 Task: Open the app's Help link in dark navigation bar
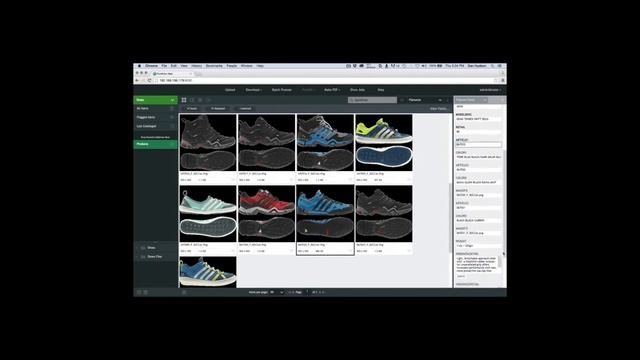(x=381, y=90)
